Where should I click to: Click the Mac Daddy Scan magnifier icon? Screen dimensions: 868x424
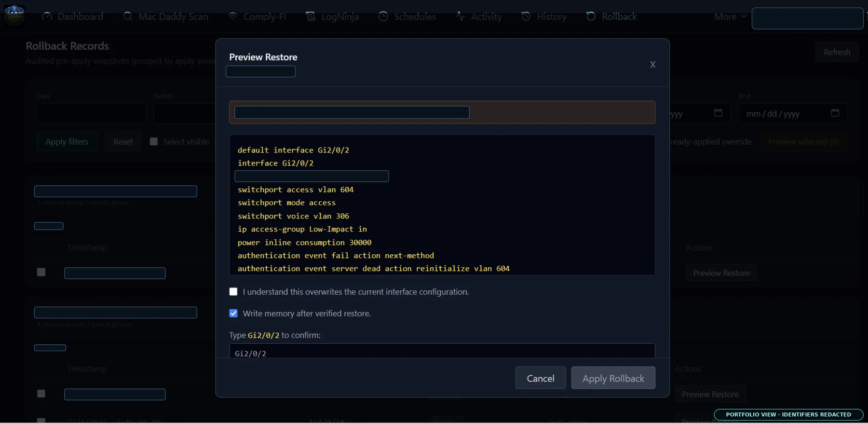pos(128,16)
